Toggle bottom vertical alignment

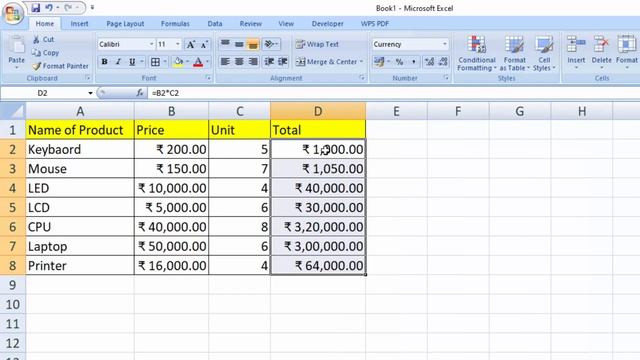[253, 44]
